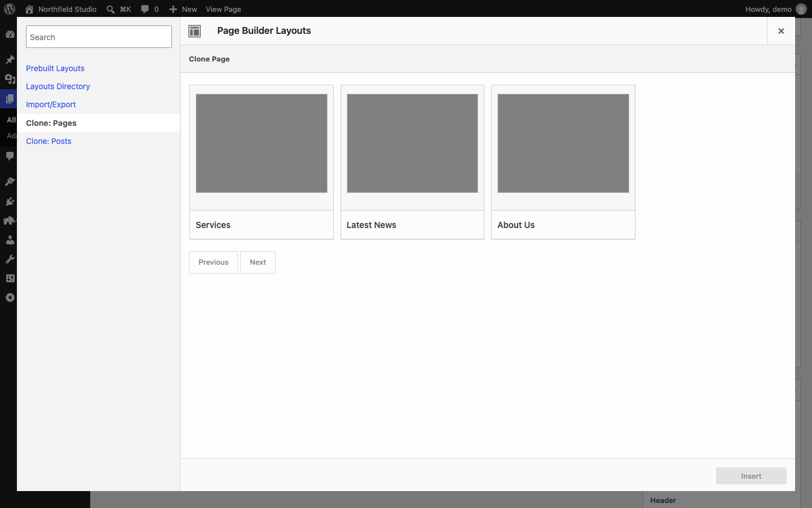Close the Page Builder Layouts dialog
The height and width of the screenshot is (508, 812).
[x=781, y=31]
